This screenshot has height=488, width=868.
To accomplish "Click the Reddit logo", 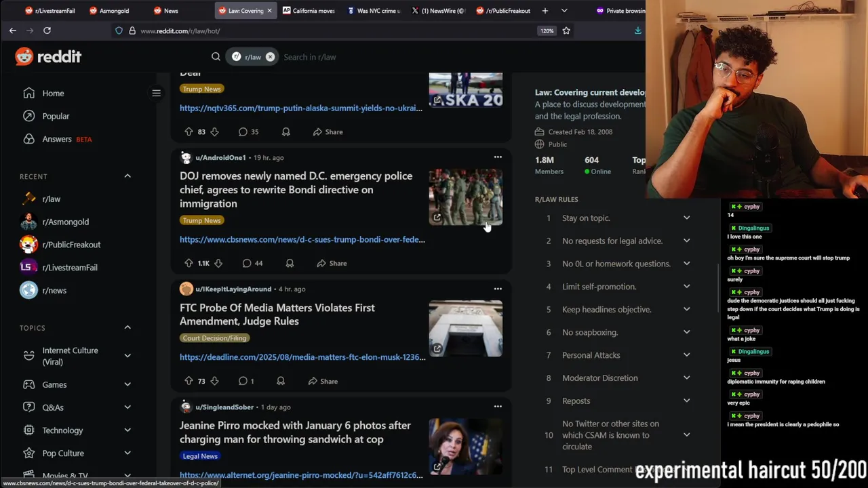I will [48, 57].
